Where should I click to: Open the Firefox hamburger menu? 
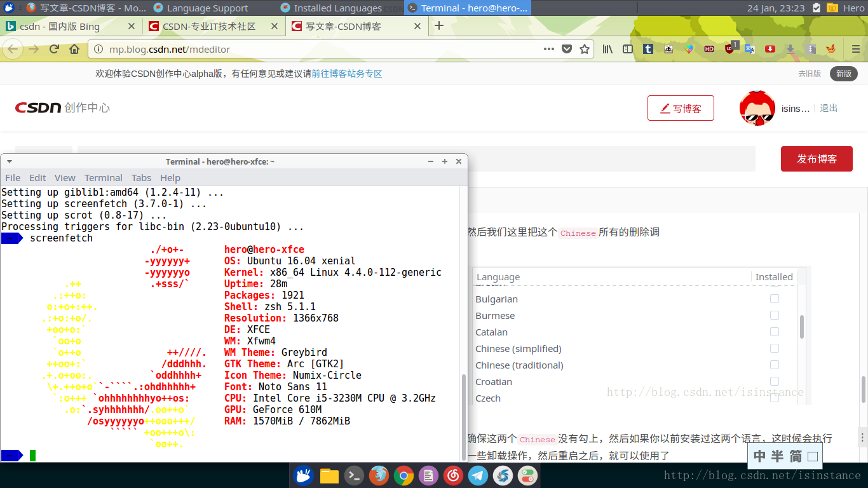click(855, 49)
